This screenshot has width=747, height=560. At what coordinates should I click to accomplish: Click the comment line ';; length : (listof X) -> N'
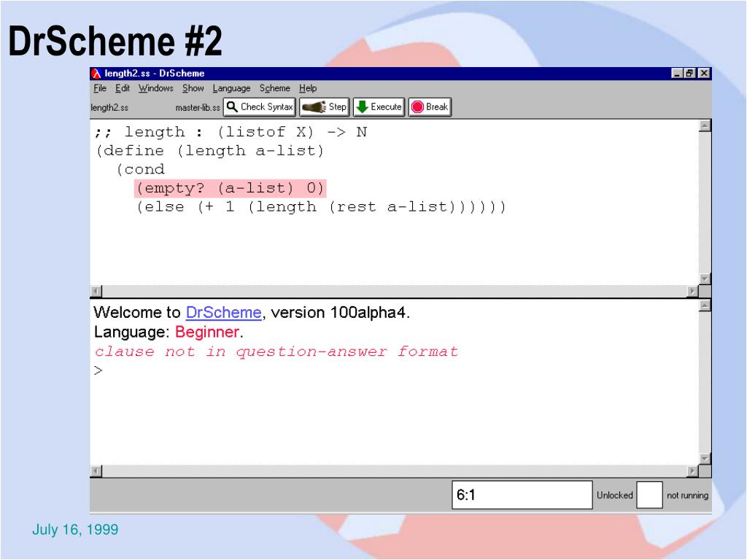tap(231, 132)
